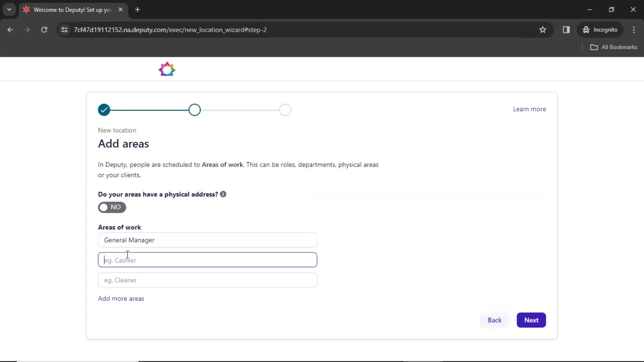
Task: Click the Learn more link
Action: tap(529, 109)
